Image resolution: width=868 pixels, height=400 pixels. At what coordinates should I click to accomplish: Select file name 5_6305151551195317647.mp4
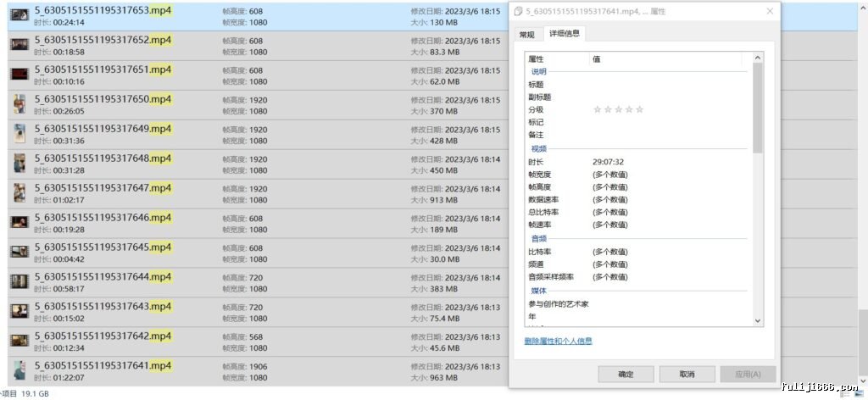103,188
